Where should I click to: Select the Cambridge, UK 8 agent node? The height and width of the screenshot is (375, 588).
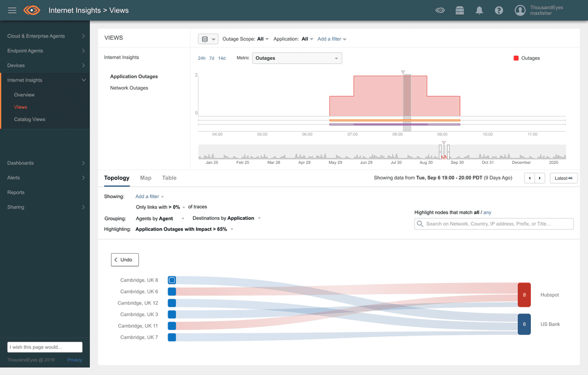tap(172, 280)
